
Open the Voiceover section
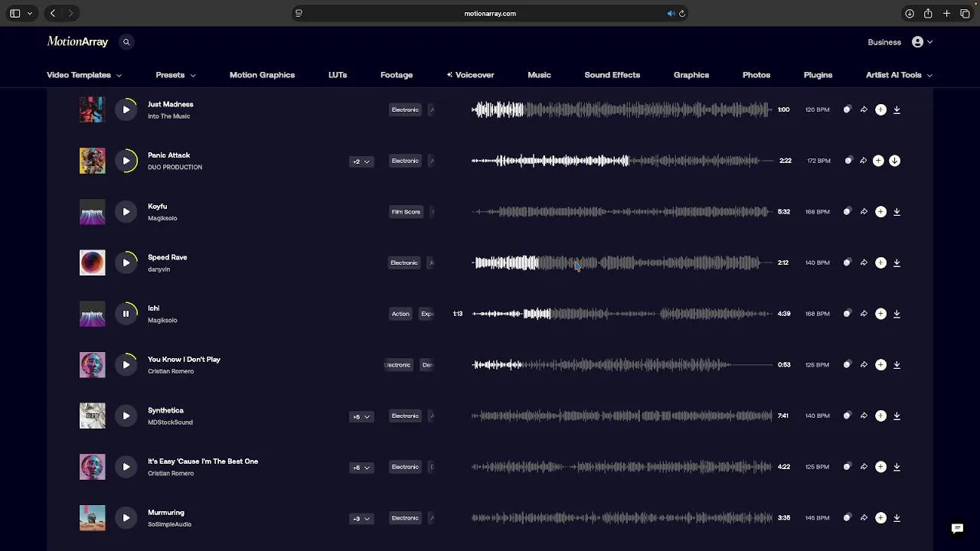pos(470,75)
